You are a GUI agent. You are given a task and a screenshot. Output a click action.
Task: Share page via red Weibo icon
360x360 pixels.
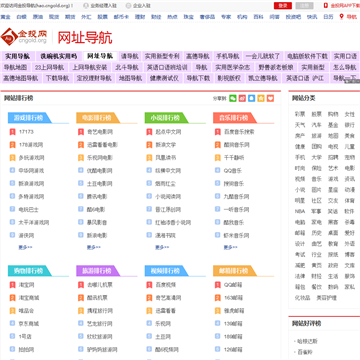click(242, 98)
